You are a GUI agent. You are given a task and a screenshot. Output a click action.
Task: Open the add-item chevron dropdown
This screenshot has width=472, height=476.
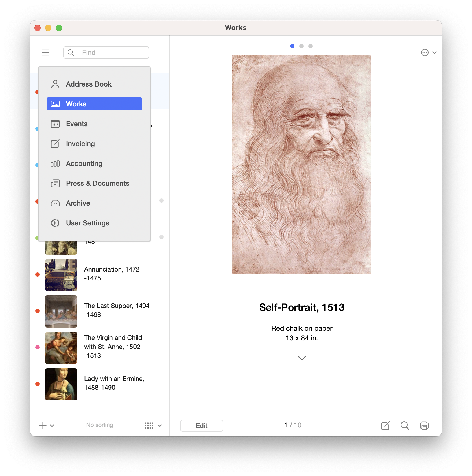52,426
